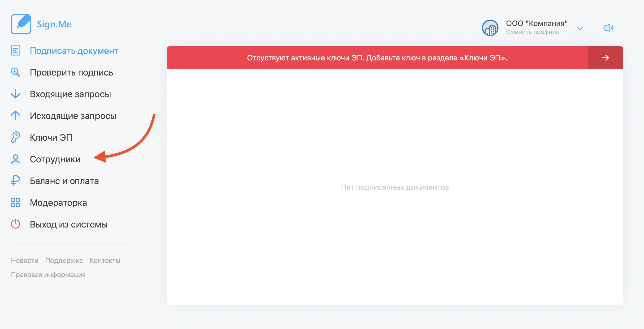The width and height of the screenshot is (644, 329).
Task: Click the person icon beside Сотрудники
Action: (x=16, y=159)
